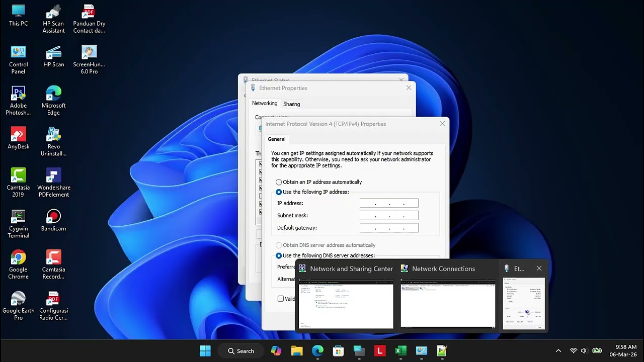
Task: Switch to Networking tab in Ethernet Properties
Action: point(265,104)
